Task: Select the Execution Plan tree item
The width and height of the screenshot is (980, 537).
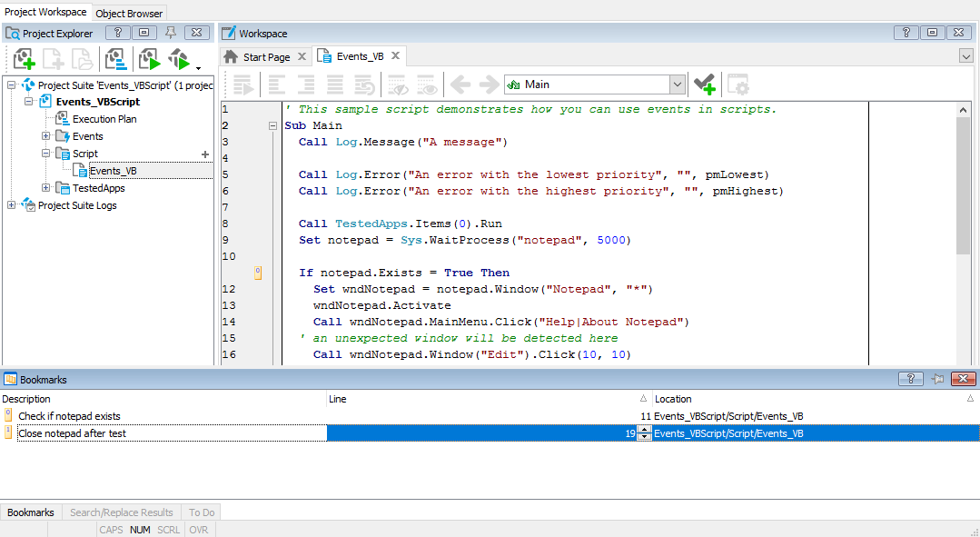Action: (104, 119)
